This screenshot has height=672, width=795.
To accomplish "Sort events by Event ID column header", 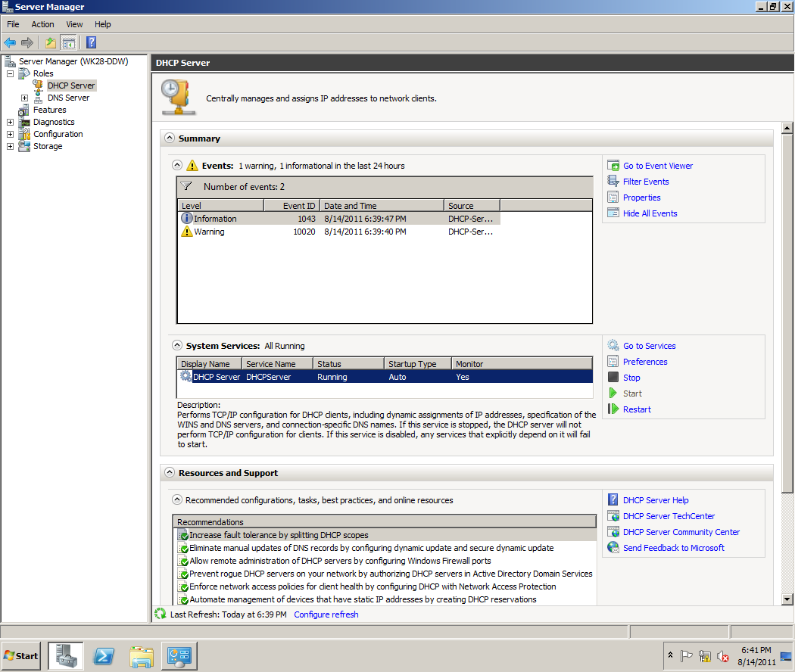I will [x=292, y=205].
